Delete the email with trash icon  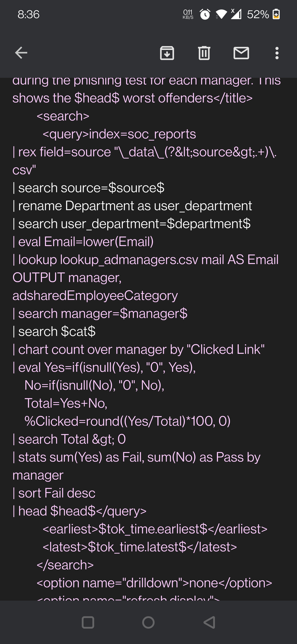pyautogui.click(x=204, y=53)
